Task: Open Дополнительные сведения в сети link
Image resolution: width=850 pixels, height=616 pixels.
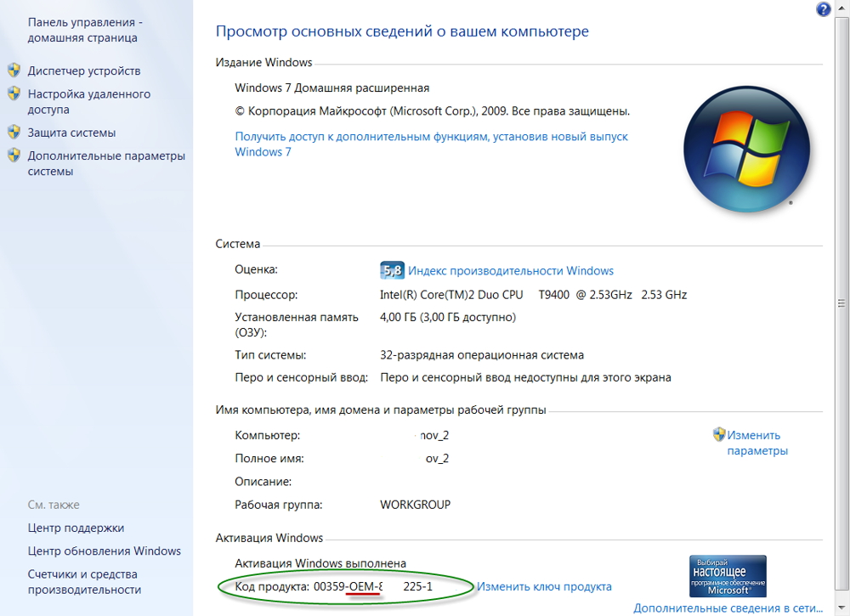Action: tap(728, 608)
